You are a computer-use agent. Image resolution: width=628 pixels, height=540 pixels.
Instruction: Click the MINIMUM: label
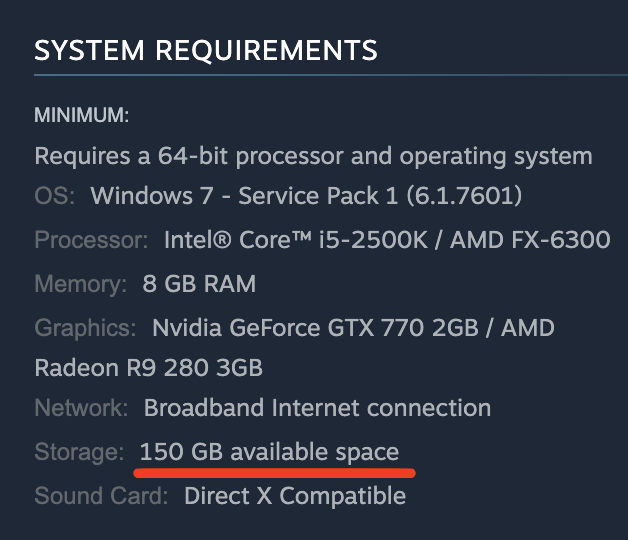click(82, 115)
